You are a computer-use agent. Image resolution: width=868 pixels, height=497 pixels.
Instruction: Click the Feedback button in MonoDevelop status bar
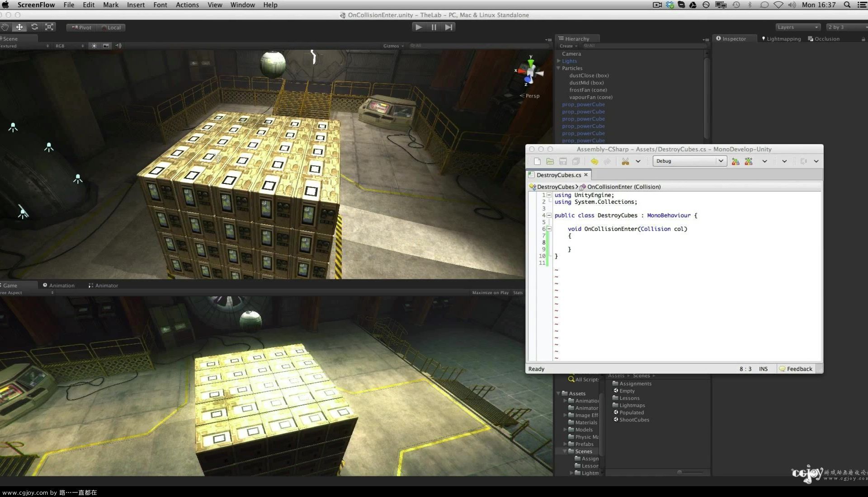click(796, 369)
